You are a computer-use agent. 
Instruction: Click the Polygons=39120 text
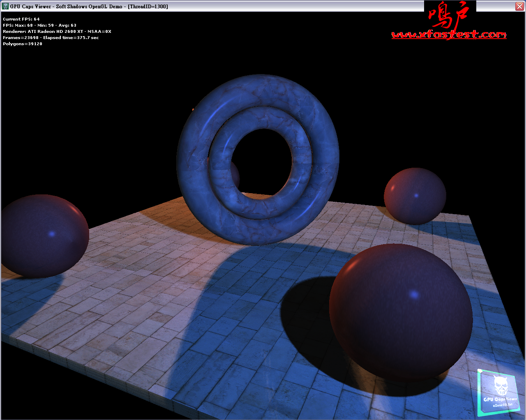(23, 44)
